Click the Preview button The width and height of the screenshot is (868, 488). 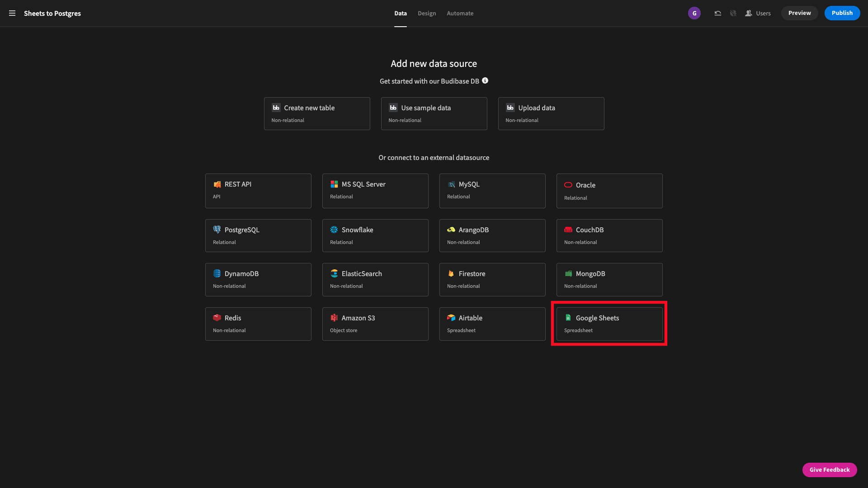point(799,13)
